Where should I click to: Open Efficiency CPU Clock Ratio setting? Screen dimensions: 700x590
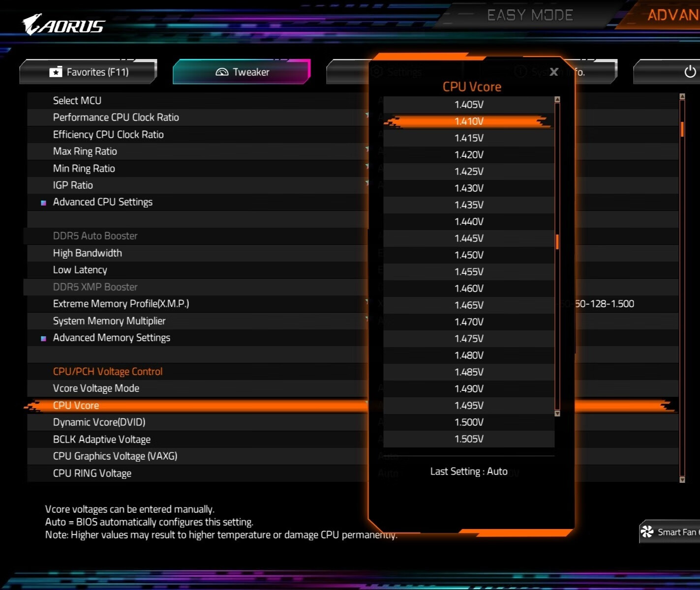[198, 134]
